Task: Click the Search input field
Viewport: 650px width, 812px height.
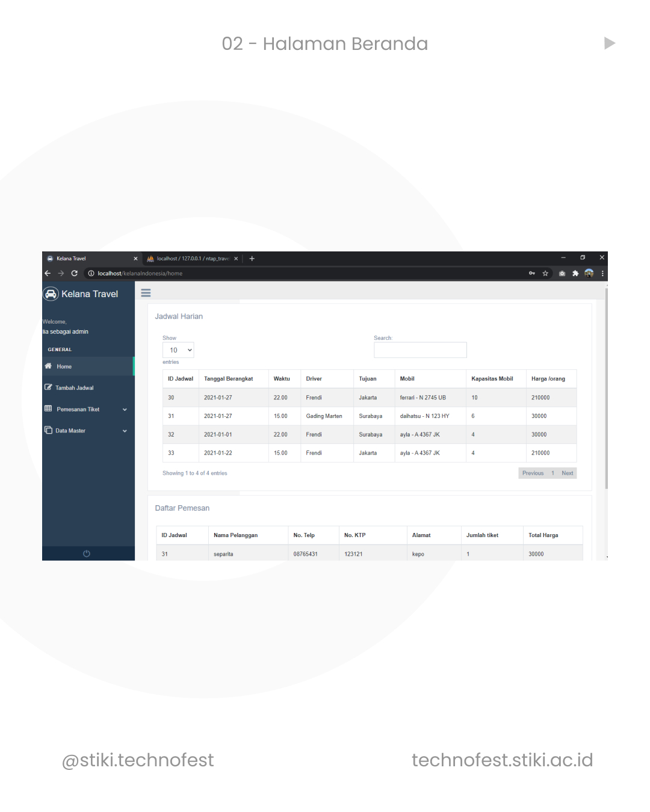Action: [420, 350]
